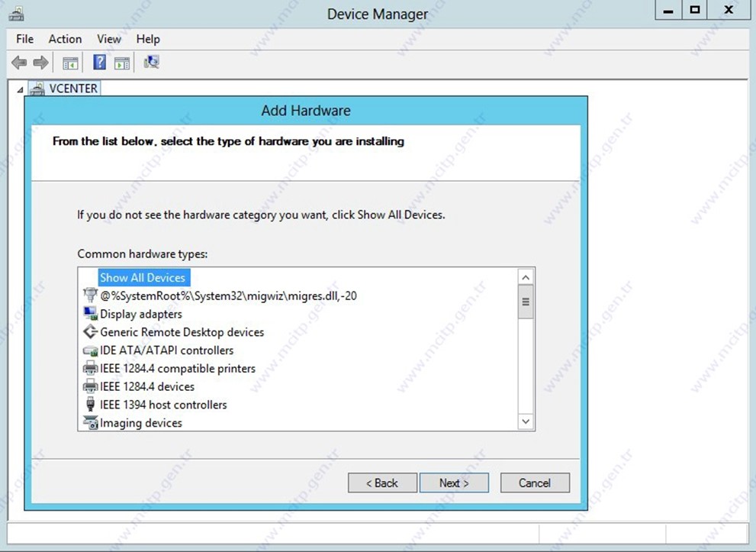Select Show All Devices in list
This screenshot has height=552, width=756.
[143, 277]
